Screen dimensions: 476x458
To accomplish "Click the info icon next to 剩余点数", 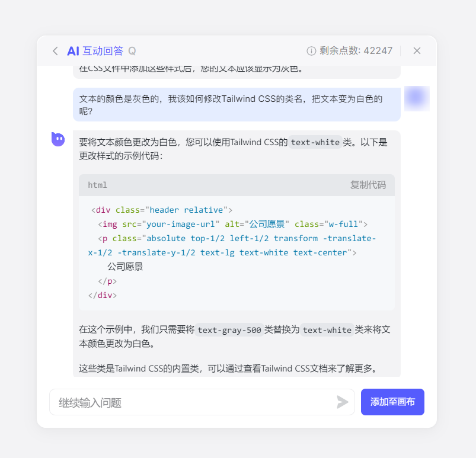I will point(311,51).
